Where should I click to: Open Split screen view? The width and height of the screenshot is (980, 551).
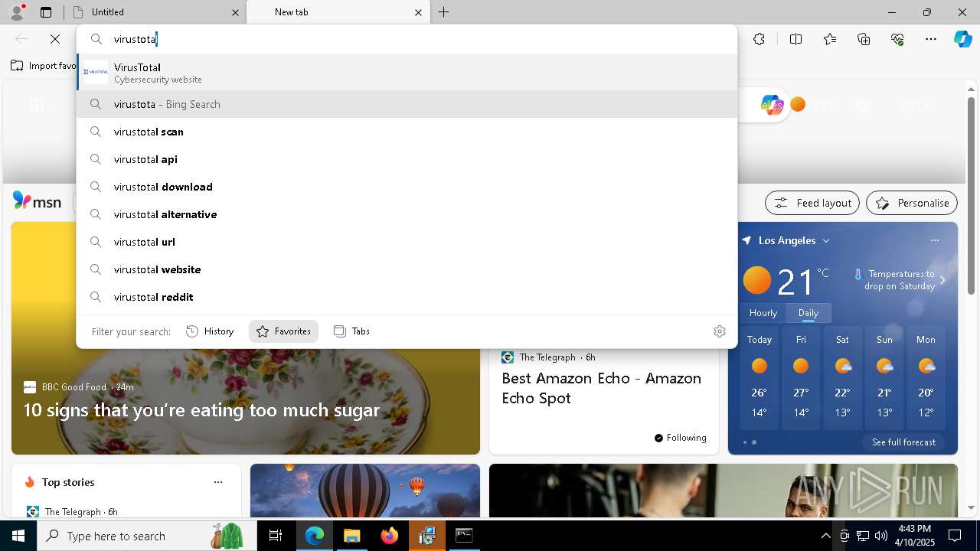[795, 39]
